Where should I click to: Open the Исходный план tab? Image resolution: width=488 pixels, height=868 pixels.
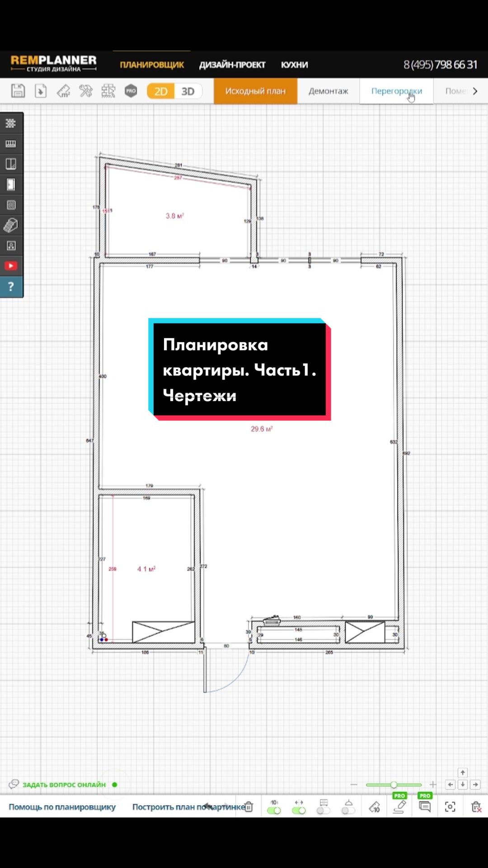pos(255,91)
